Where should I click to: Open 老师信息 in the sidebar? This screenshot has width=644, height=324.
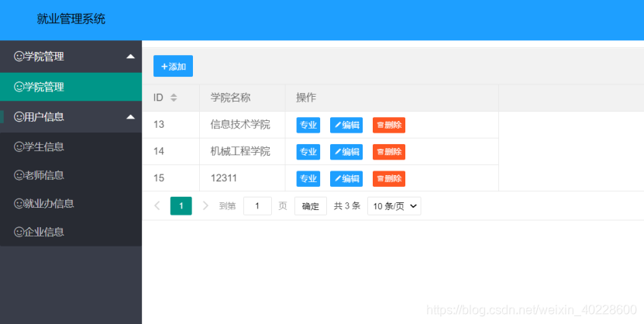tap(71, 175)
